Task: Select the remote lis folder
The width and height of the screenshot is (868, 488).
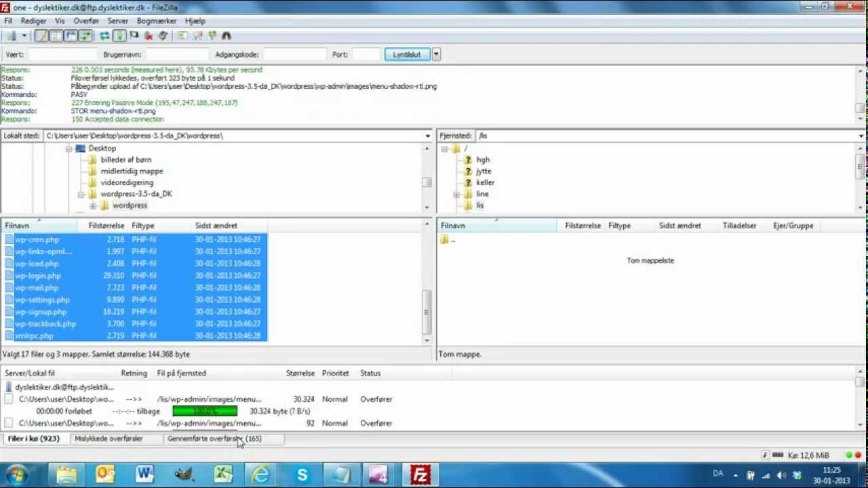Action: pyautogui.click(x=479, y=205)
